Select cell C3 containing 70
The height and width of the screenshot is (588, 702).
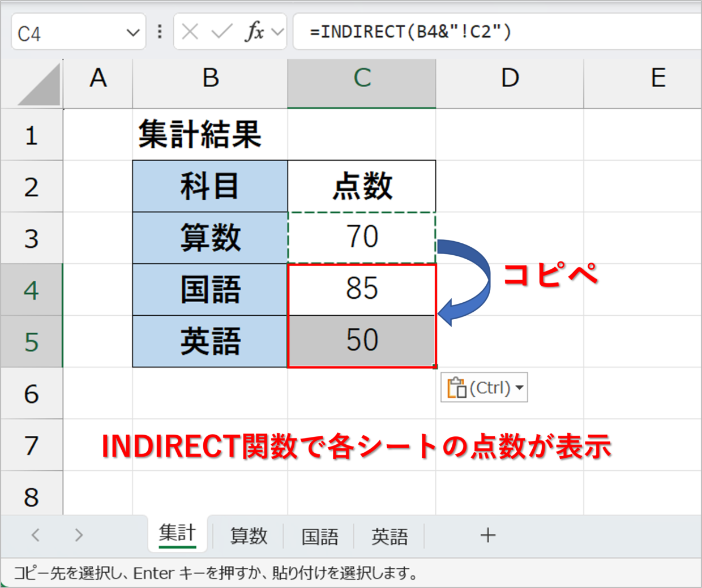(x=362, y=238)
